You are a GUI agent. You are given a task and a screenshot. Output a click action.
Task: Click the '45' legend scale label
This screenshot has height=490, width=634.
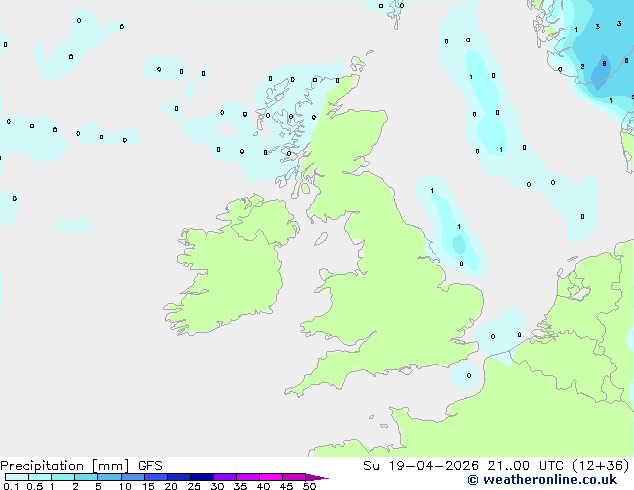click(x=286, y=486)
